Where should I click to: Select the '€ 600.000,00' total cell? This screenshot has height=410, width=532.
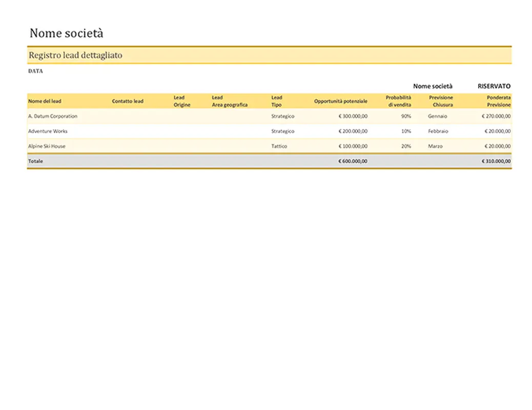(x=353, y=161)
